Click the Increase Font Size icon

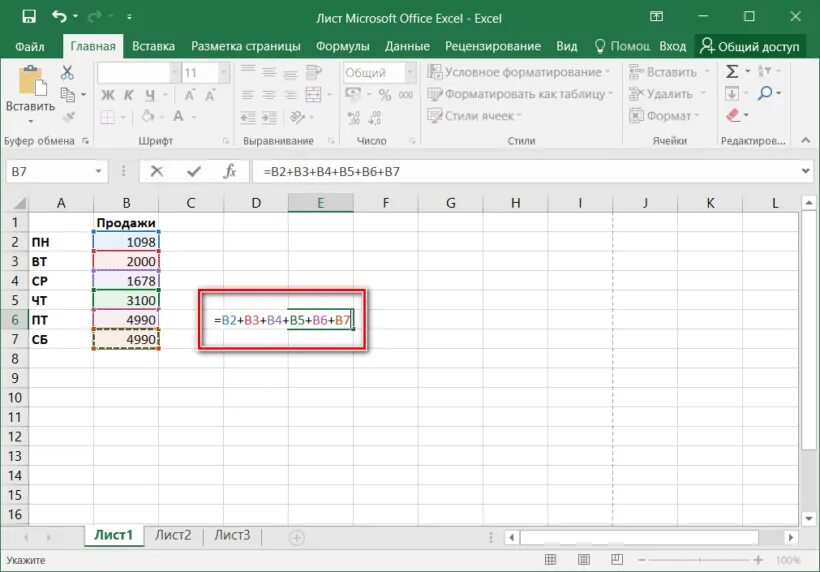tap(189, 95)
